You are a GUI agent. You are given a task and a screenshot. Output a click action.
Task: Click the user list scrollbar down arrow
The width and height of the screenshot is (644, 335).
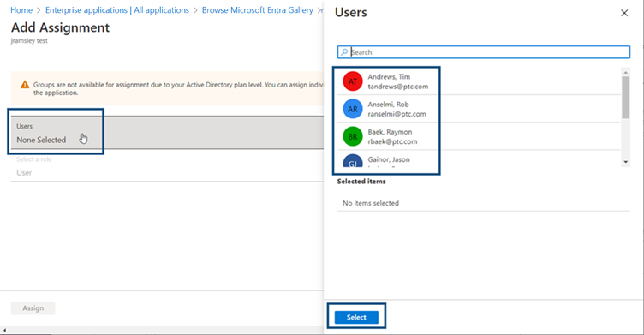625,162
